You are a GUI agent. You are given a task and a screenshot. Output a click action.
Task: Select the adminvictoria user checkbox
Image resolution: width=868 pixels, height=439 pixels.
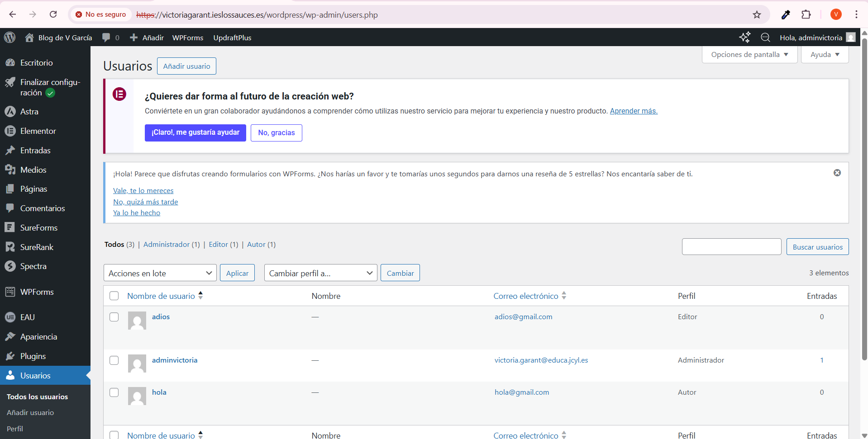114,360
